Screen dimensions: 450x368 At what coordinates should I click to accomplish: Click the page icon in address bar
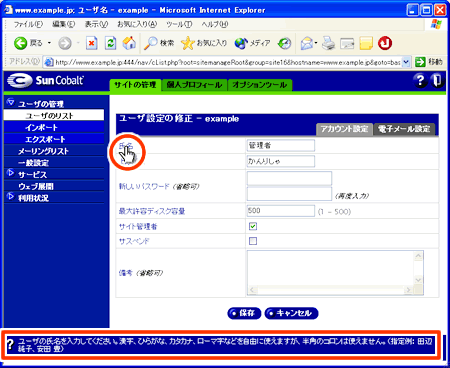pos(49,62)
